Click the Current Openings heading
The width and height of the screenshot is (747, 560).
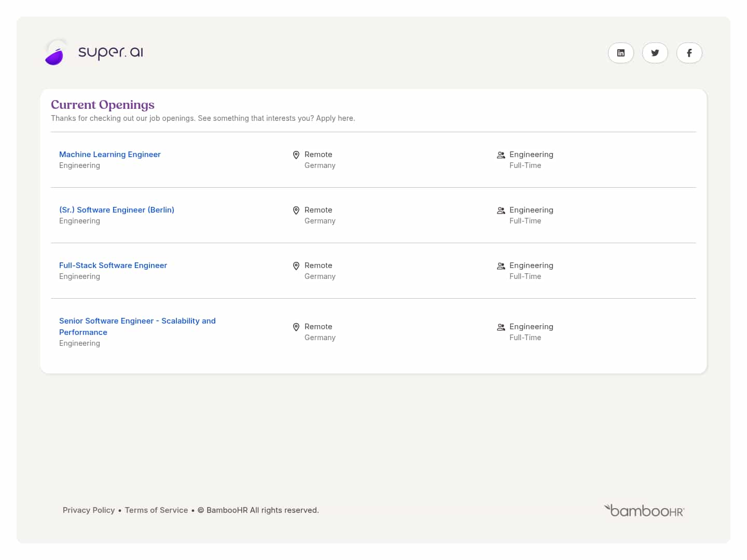click(x=103, y=105)
